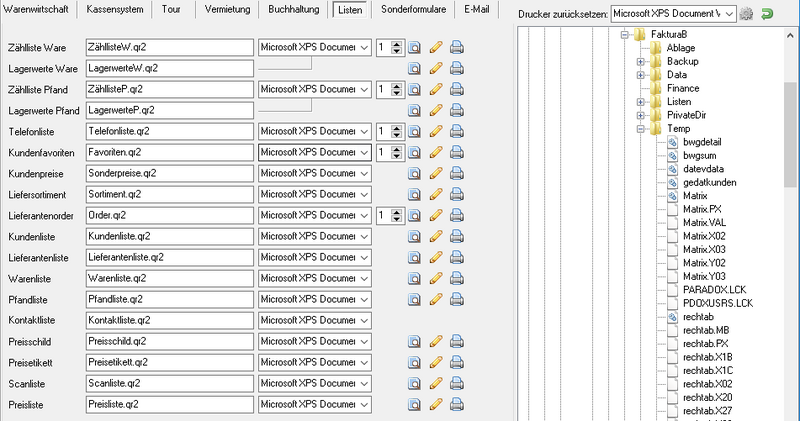This screenshot has height=421, width=800.
Task: Click the pencil icon for Warenliste
Action: [x=435, y=278]
